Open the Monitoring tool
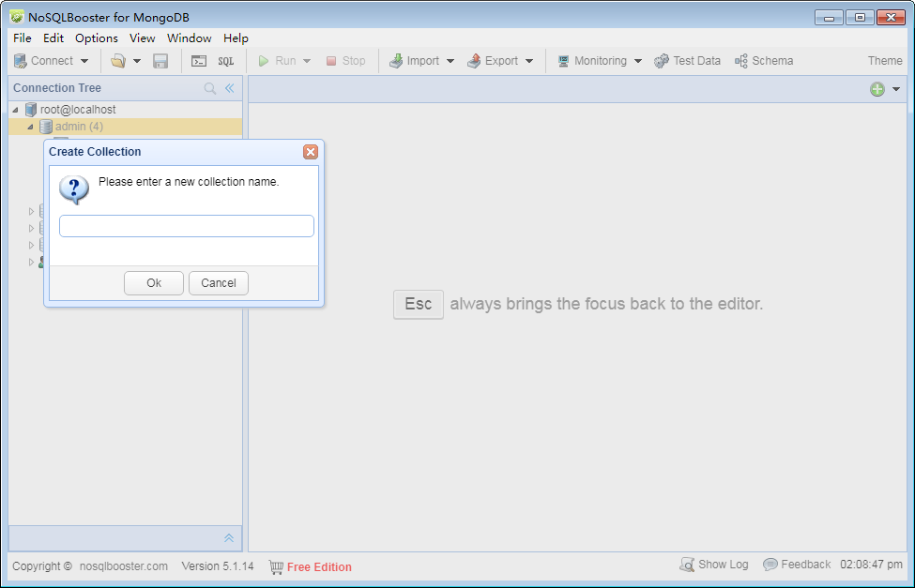Image resolution: width=915 pixels, height=588 pixels. point(598,60)
